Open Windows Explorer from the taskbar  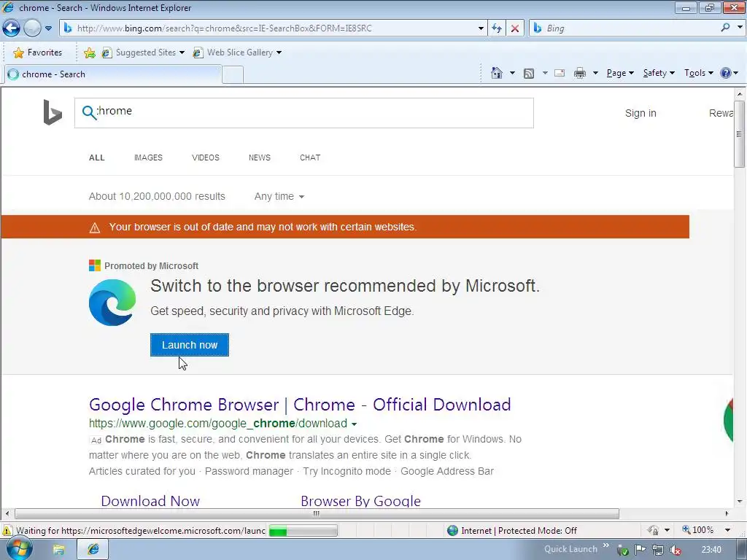[58, 550]
